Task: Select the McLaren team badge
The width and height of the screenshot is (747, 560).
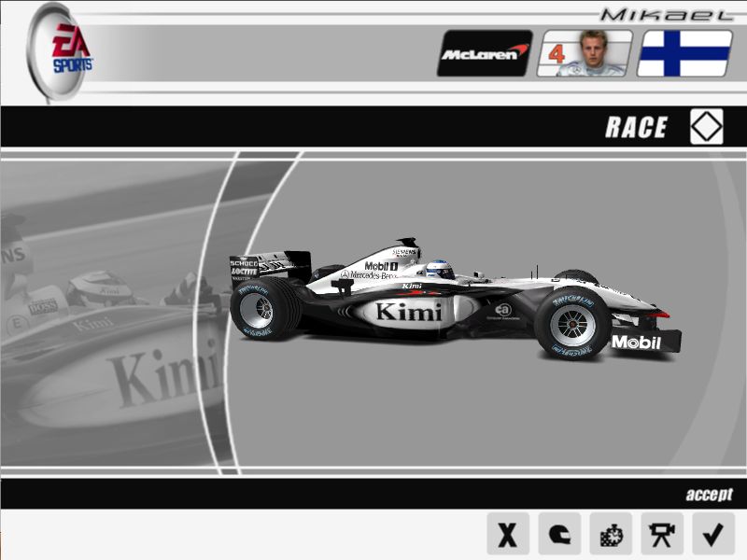Action: (x=485, y=53)
